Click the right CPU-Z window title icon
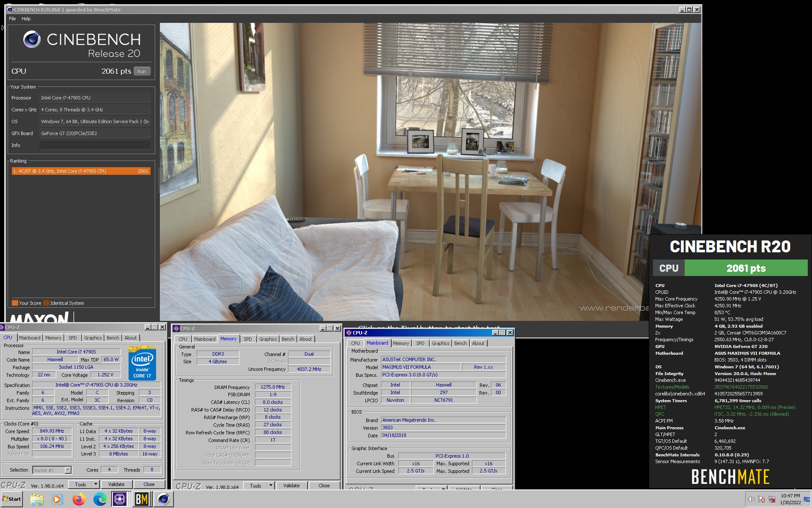 349,333
